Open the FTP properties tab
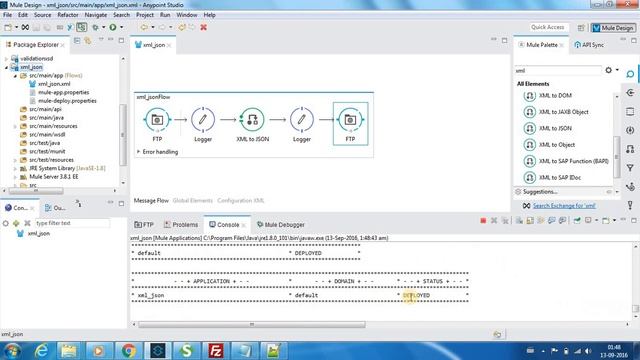The image size is (640, 360). click(x=144, y=224)
